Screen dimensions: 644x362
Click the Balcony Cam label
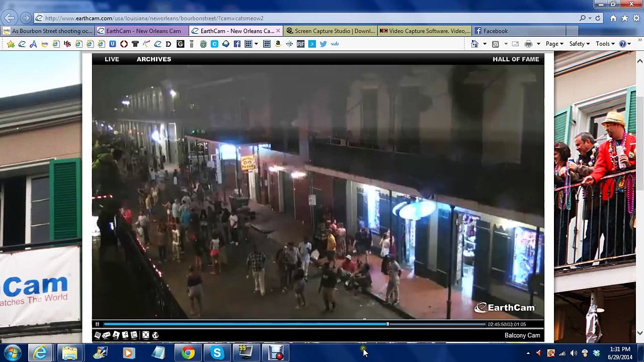pos(522,335)
